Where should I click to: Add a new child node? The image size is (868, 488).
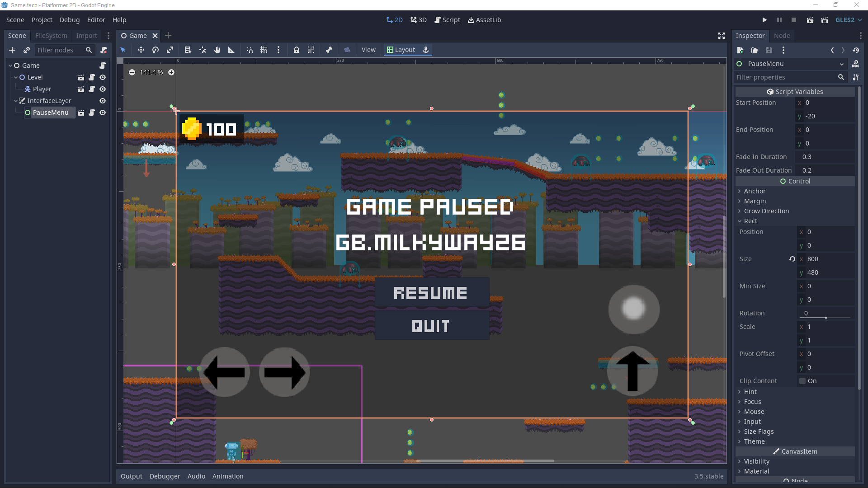tap(12, 50)
